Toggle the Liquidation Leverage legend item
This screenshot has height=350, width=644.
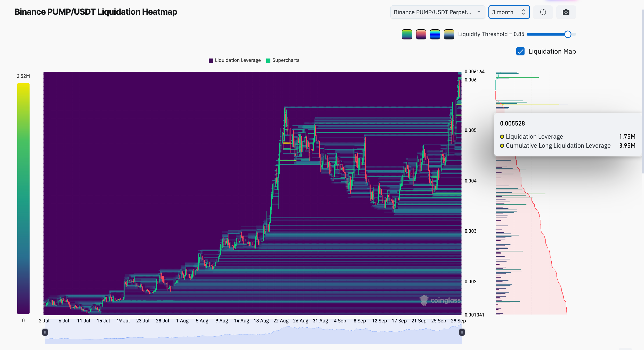click(x=235, y=60)
